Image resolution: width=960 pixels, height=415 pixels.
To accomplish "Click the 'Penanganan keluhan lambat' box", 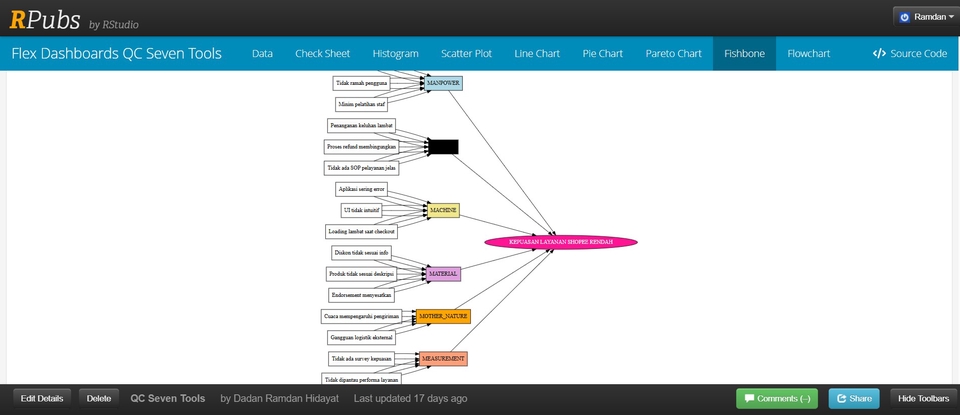I will (361, 125).
